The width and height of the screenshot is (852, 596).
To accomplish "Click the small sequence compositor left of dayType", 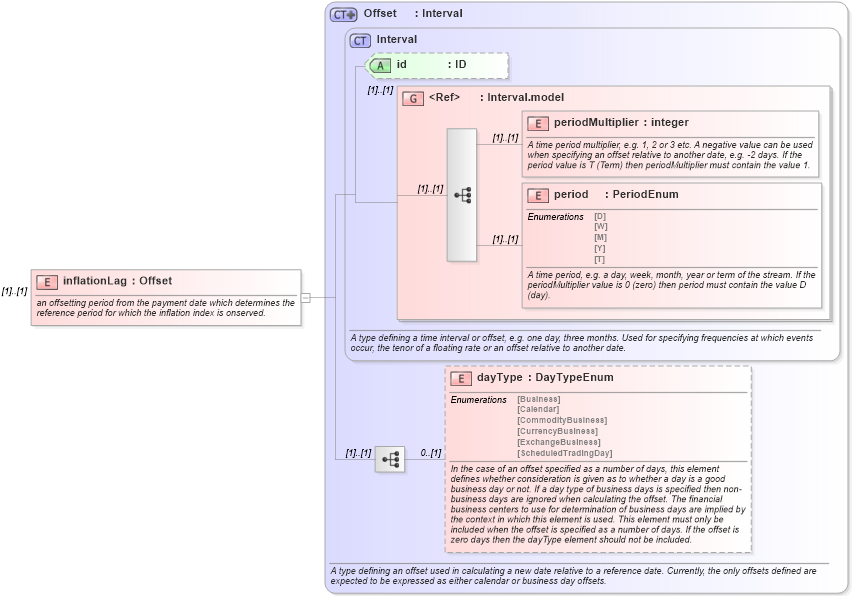I will 390,460.
